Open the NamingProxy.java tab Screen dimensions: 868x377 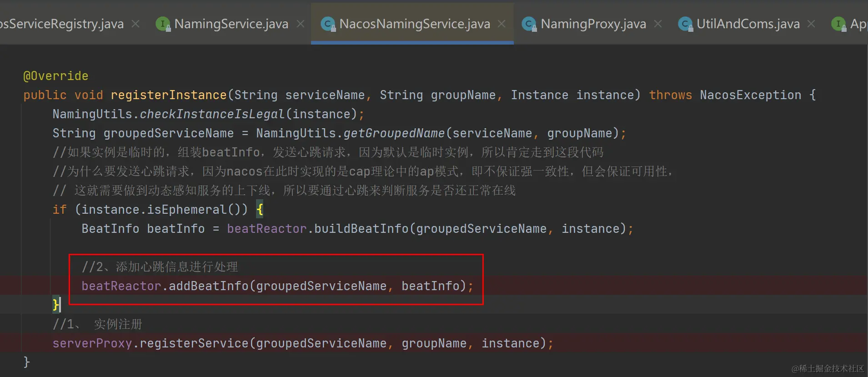point(593,24)
